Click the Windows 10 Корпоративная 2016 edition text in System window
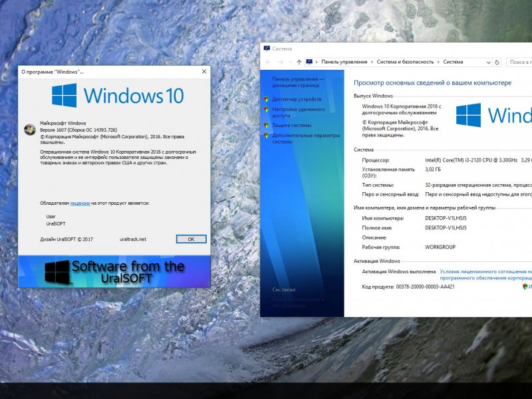Image resolution: width=532 pixels, height=399 pixels. [x=402, y=109]
